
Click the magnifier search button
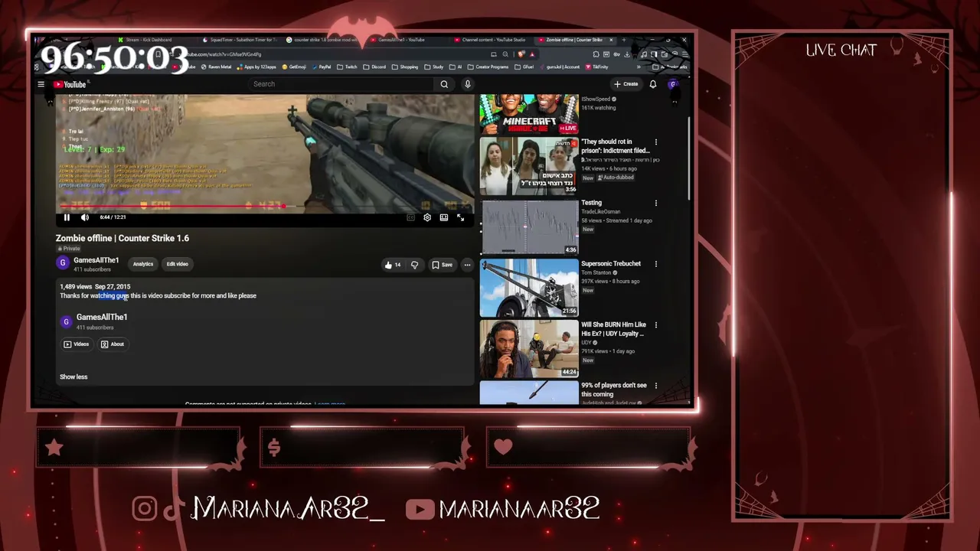(x=444, y=84)
